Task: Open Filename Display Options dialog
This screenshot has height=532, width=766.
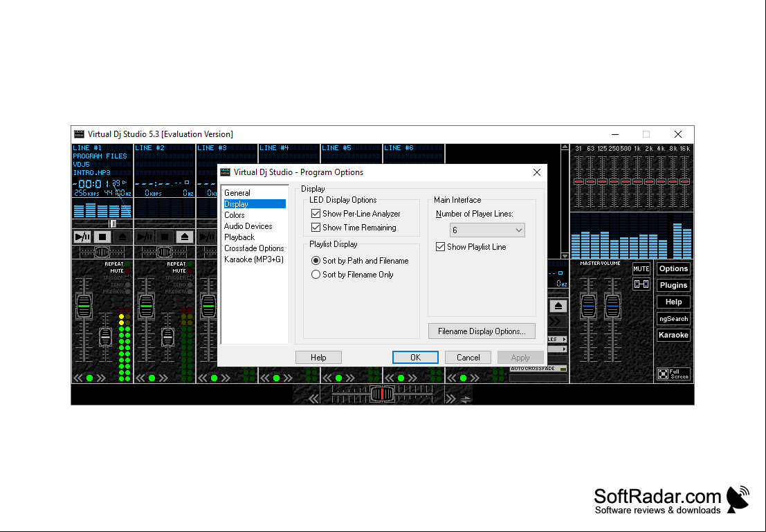Action: [x=482, y=331]
